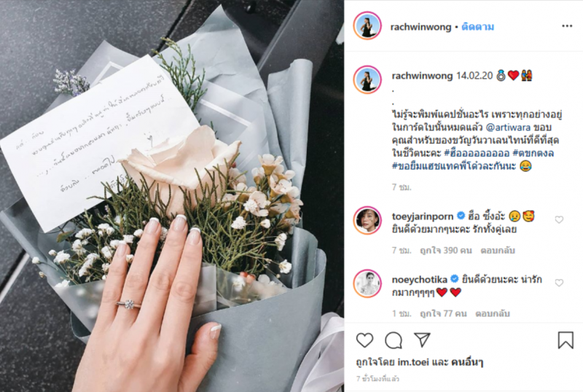The image size is (583, 392).
Task: Like toeyjarinporn's comment
Action: [559, 220]
